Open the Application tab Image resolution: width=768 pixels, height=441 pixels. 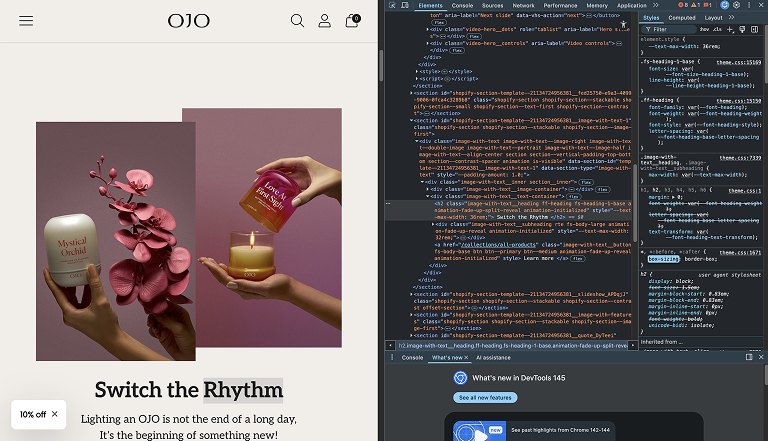pyautogui.click(x=631, y=5)
